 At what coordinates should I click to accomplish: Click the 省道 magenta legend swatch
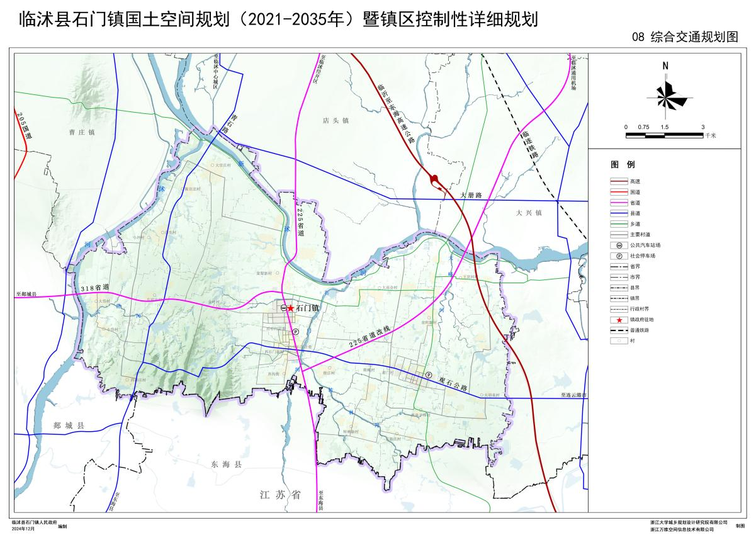[x=619, y=203]
